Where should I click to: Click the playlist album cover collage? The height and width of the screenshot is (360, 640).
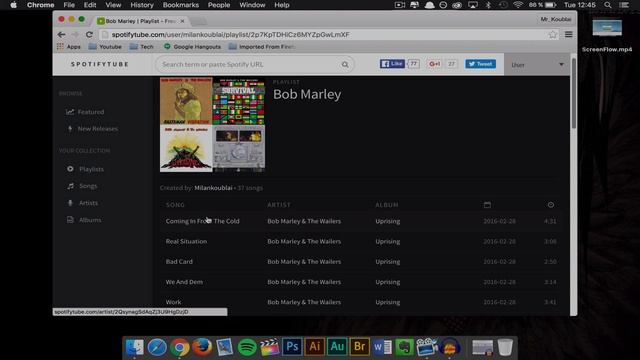pos(212,124)
